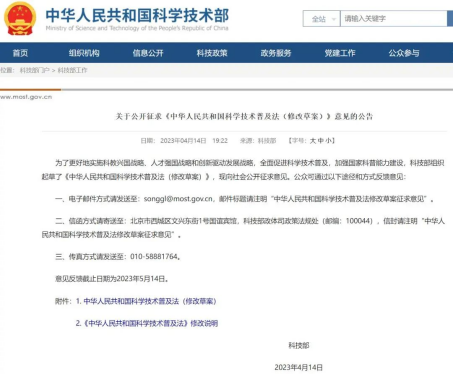Click the announcement title heading
Image resolution: width=453 pixels, height=374 pixels.
coord(244,116)
